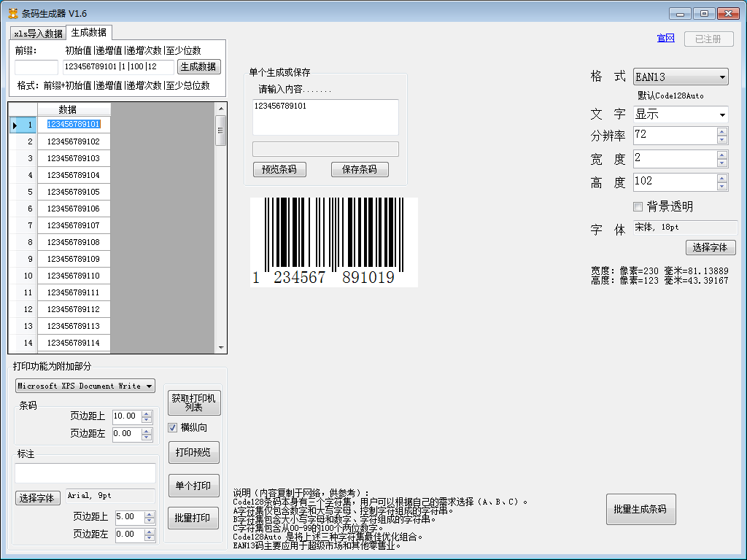747x560 pixels.
Task: Select cell 123456789110
Action: (74, 276)
